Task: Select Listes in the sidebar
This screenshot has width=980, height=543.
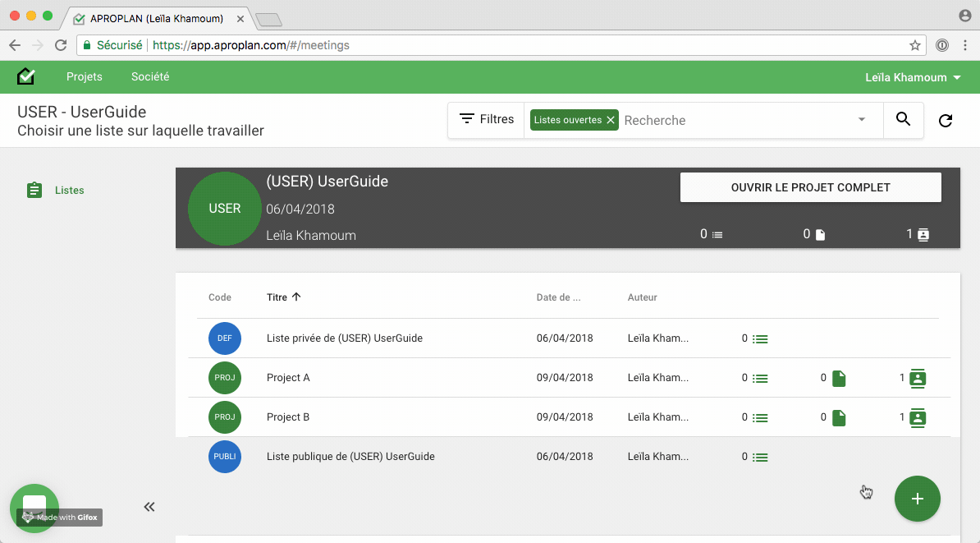Action: coord(70,191)
